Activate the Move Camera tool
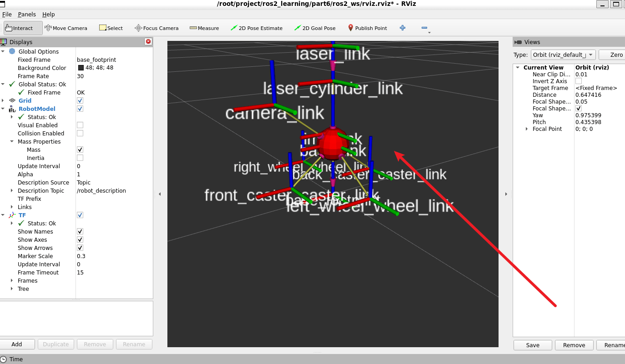The height and width of the screenshot is (364, 625). tap(66, 28)
